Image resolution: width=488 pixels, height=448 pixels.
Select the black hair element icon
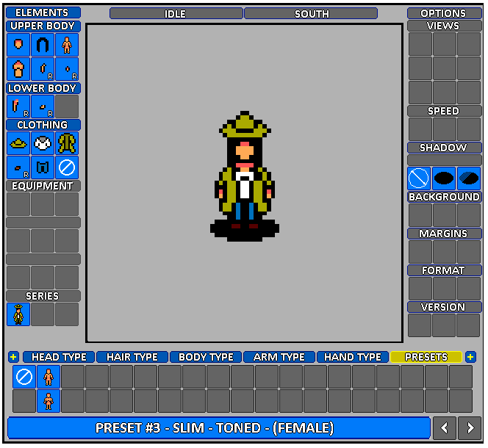tap(43, 45)
